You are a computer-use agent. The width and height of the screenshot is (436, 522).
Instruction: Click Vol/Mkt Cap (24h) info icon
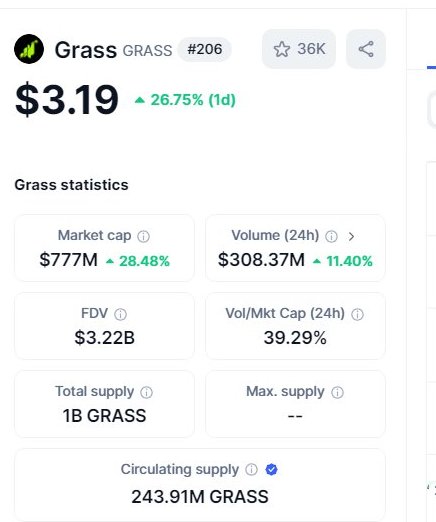[357, 314]
